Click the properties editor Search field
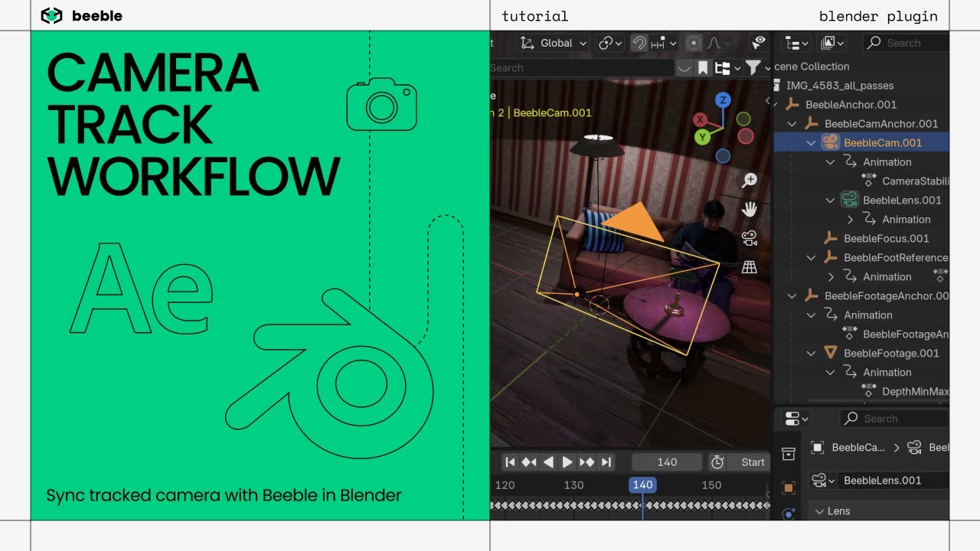 [893, 419]
